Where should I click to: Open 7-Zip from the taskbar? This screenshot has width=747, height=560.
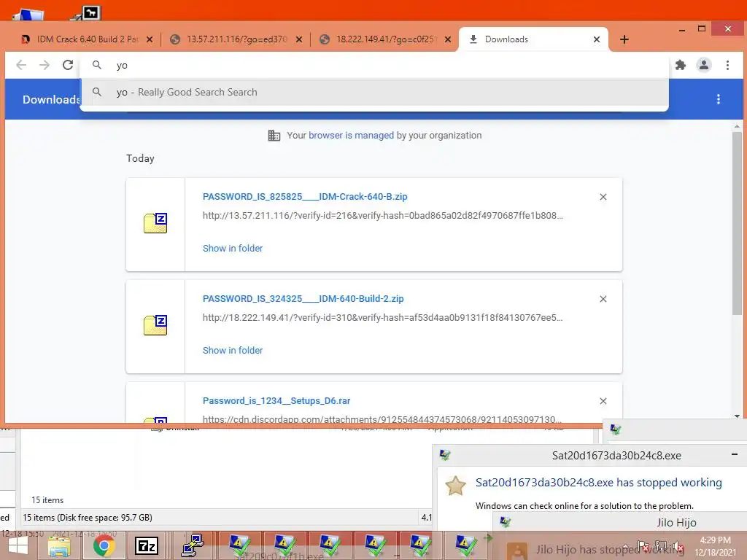point(146,545)
